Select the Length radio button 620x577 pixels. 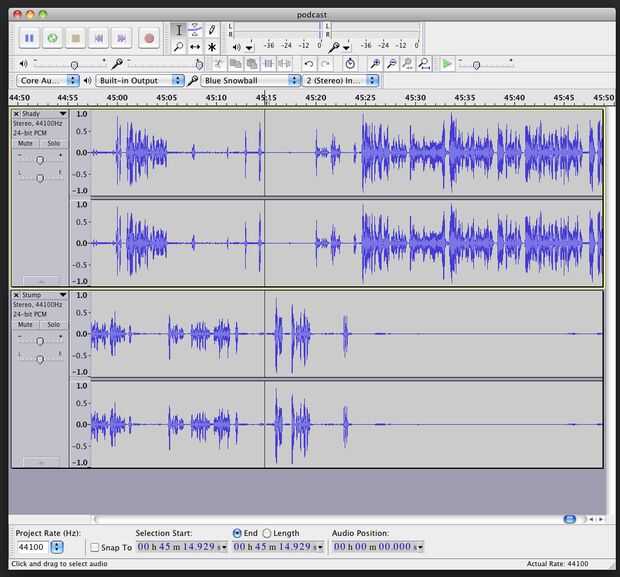[266, 533]
